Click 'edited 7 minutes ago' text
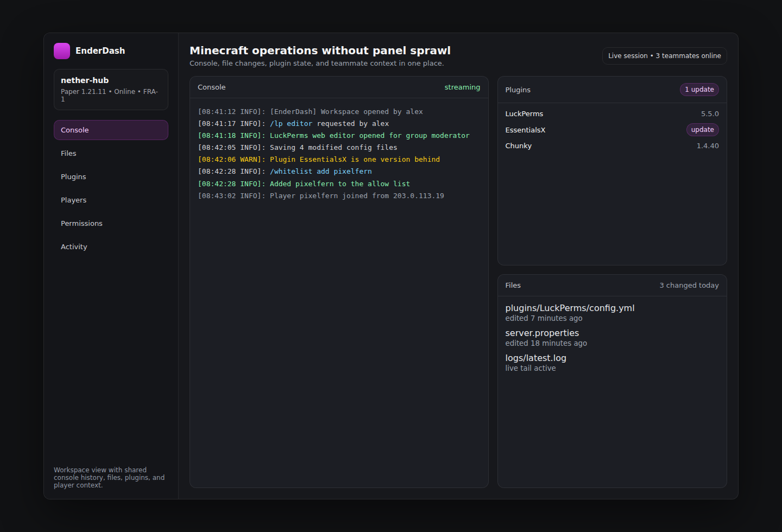The height and width of the screenshot is (532, 782). (x=544, y=319)
